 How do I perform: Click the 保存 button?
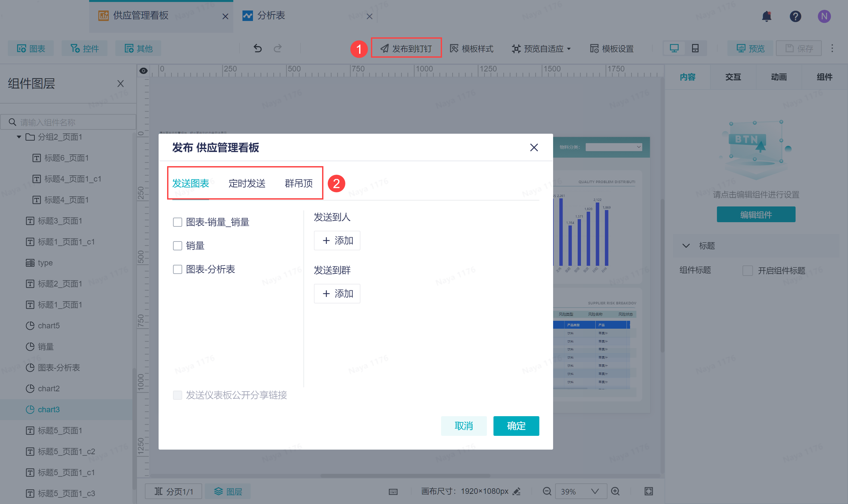(799, 48)
